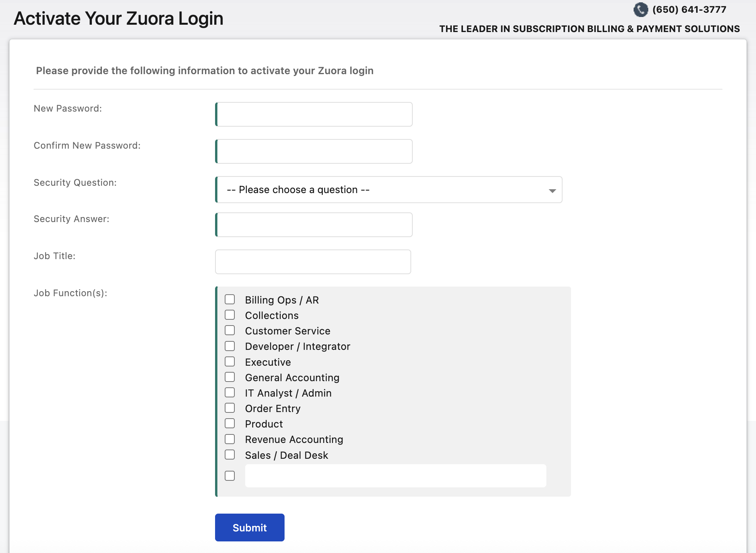
Task: Check the blank other job function checkbox
Action: point(230,476)
